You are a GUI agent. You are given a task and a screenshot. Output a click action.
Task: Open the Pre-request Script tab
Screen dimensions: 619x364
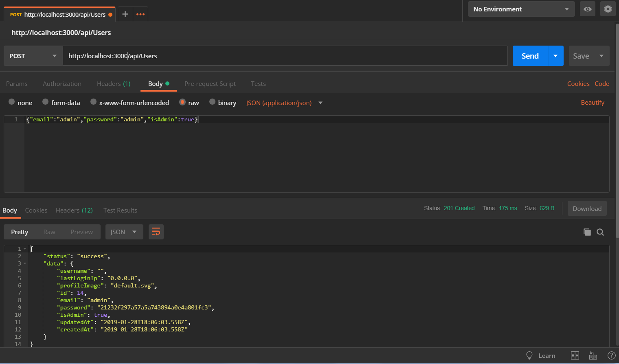tap(210, 83)
